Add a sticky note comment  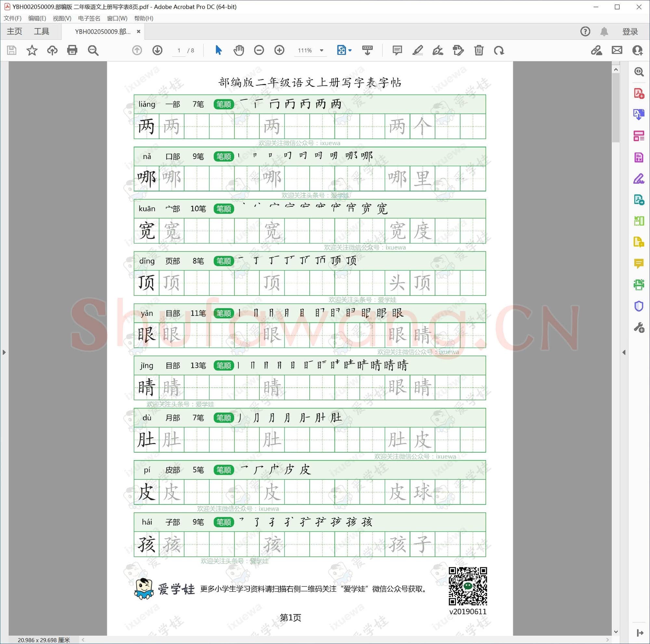coord(397,50)
